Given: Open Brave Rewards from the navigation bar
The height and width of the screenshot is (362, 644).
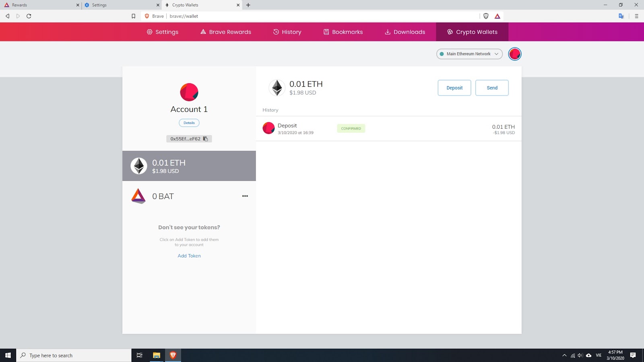Looking at the screenshot, I should (x=225, y=32).
